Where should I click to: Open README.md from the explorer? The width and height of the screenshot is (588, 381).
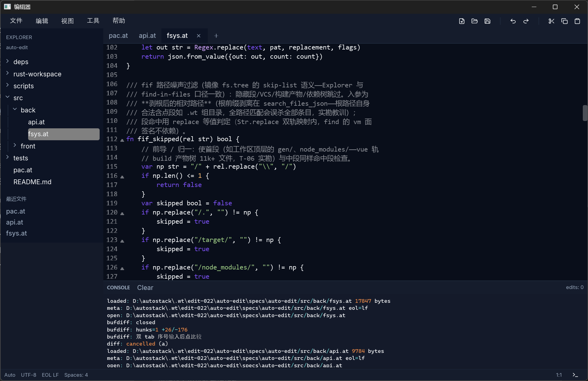pyautogui.click(x=32, y=182)
